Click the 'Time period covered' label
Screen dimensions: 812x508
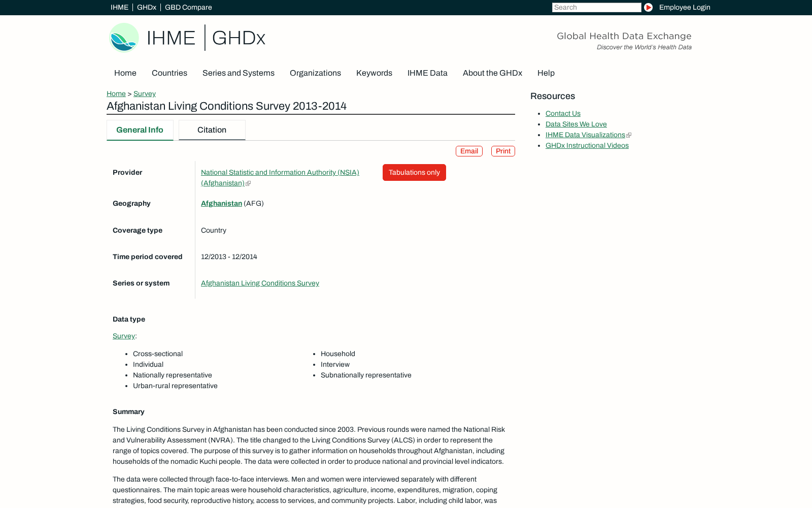coord(147,257)
